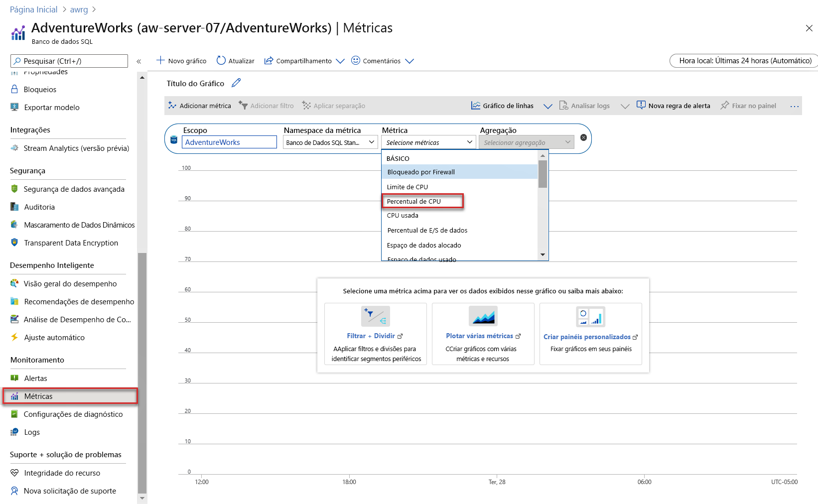Select Bloqueado por Firewall metric
818x504 pixels.
[x=460, y=172]
